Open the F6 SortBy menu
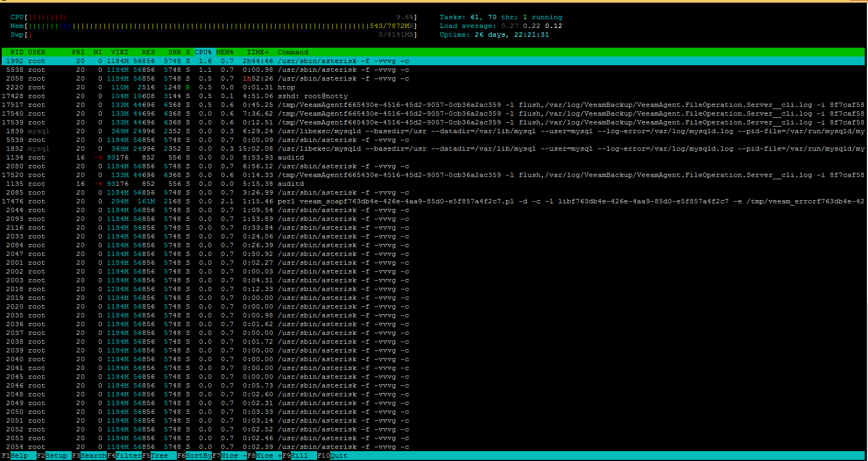Screen dimensions: 868x461 pos(198,456)
